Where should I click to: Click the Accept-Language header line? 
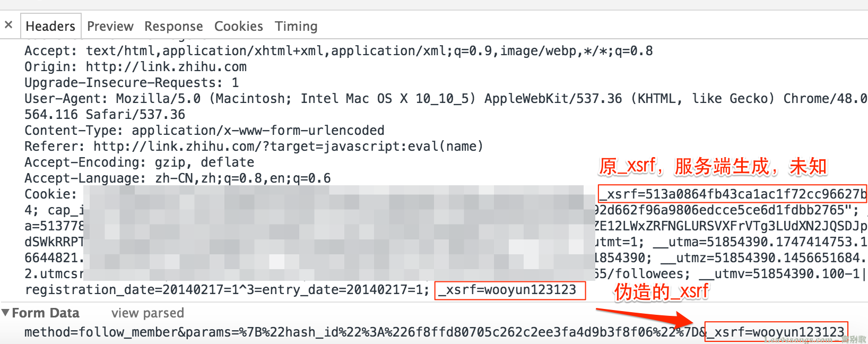tap(178, 178)
